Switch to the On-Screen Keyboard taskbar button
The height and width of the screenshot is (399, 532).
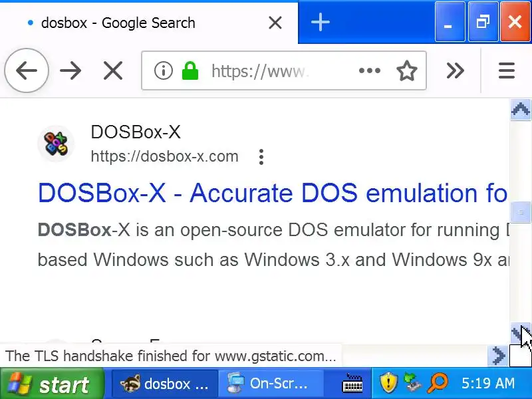coord(271,384)
